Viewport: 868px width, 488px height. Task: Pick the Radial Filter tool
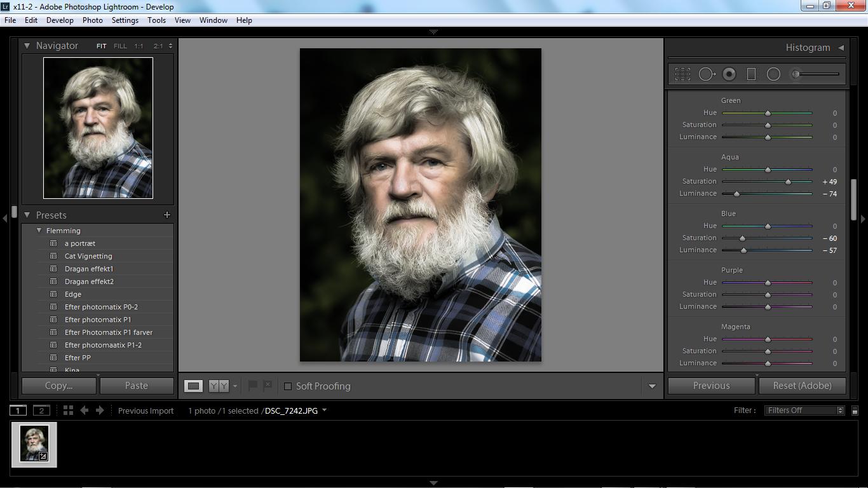pos(773,74)
